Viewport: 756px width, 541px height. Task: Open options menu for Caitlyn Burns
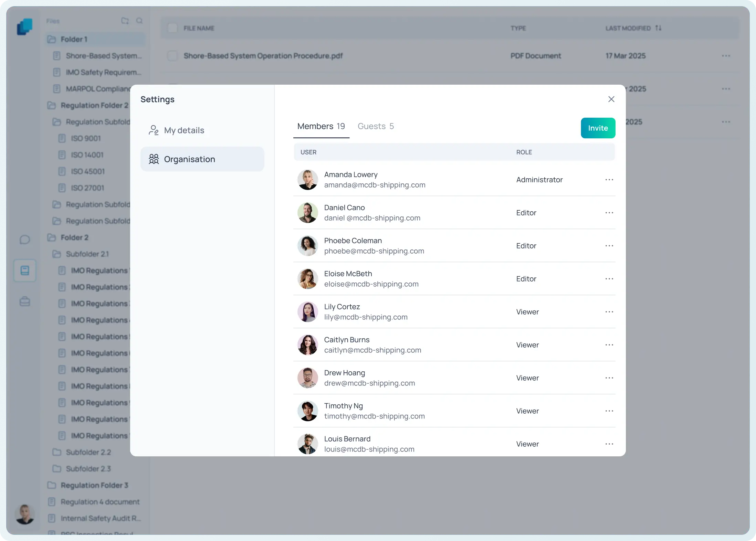[609, 345]
